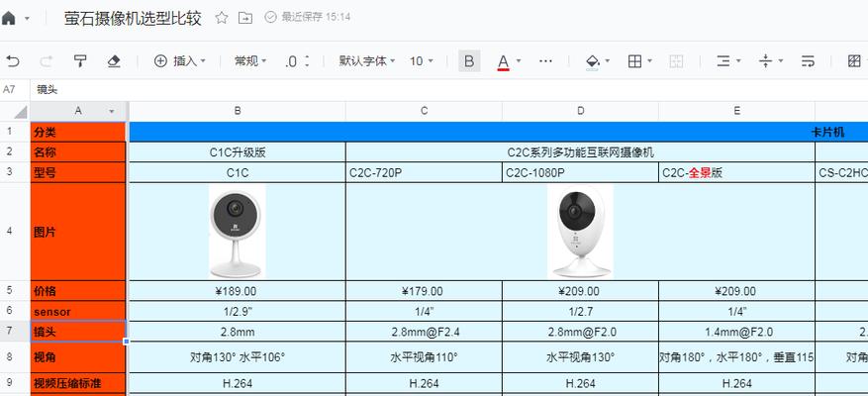
Task: Click the C2C-720P model cell
Action: coord(424,173)
